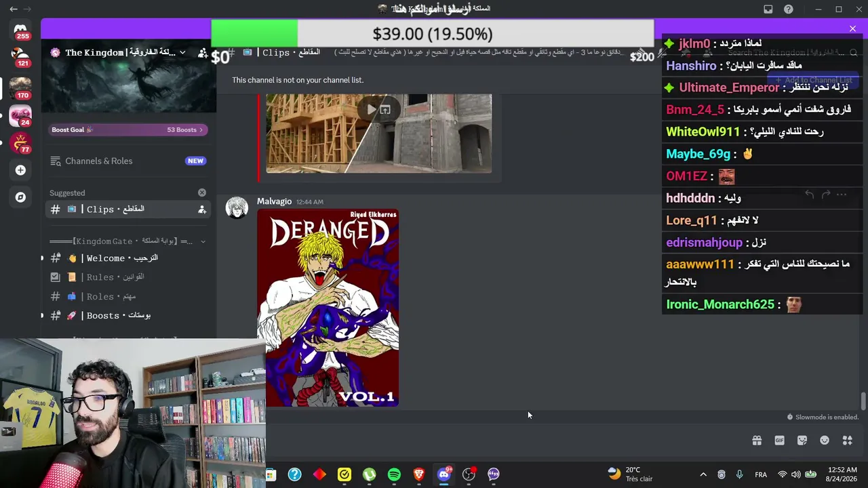Viewport: 868px width, 488px height.
Task: Open the server icon with 121 badge
Action: point(20,56)
